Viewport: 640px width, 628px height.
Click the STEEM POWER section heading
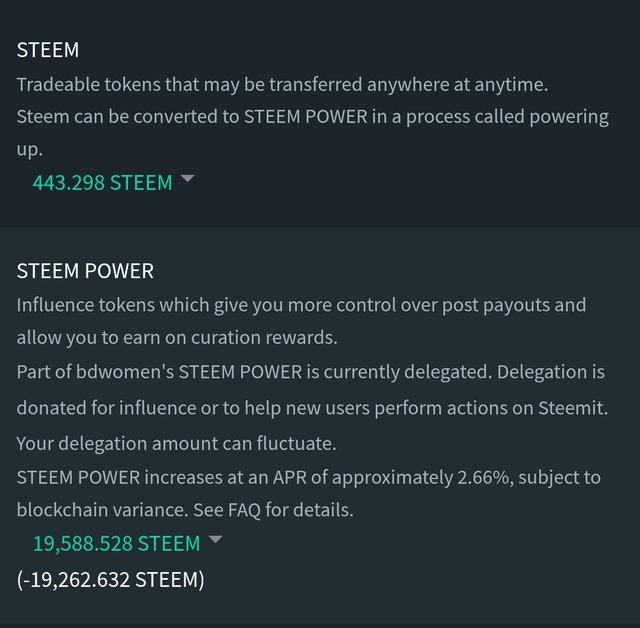click(x=85, y=271)
